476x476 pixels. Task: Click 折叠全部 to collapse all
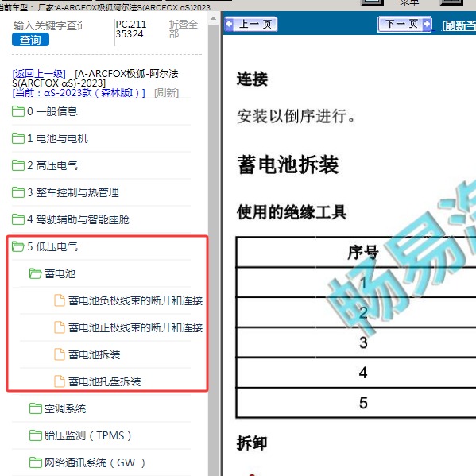point(183,29)
